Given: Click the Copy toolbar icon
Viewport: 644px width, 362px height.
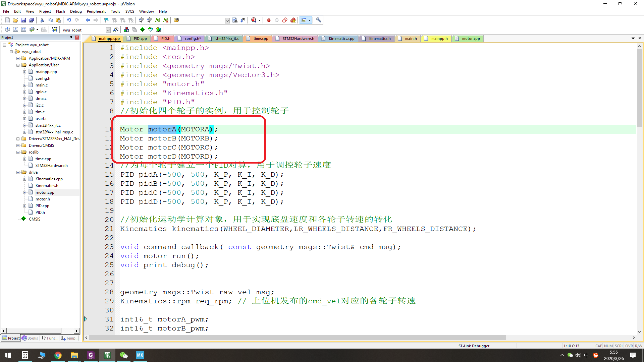Looking at the screenshot, I should [x=50, y=20].
